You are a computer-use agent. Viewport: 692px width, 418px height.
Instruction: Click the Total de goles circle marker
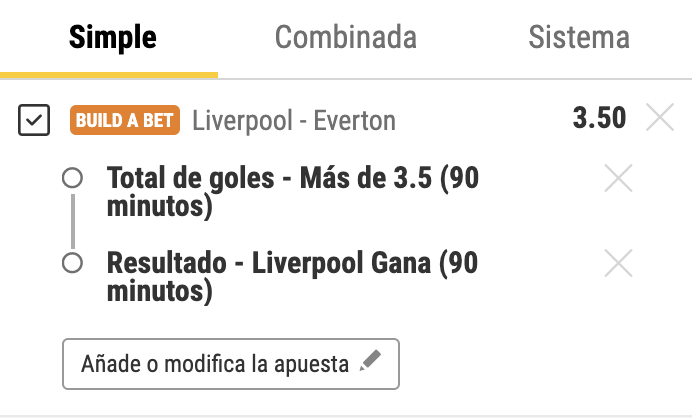[x=72, y=179]
